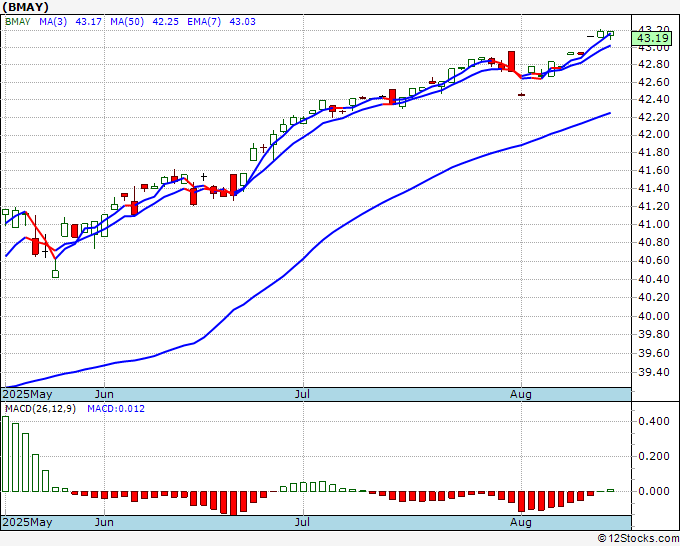680x546 pixels.
Task: Click the 41.00 price axis label
Action: click(654, 224)
